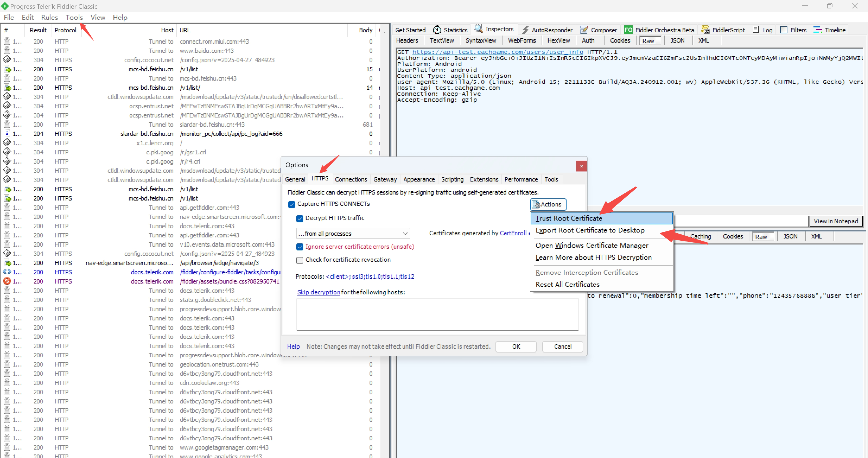Open the Tools menu

[74, 18]
